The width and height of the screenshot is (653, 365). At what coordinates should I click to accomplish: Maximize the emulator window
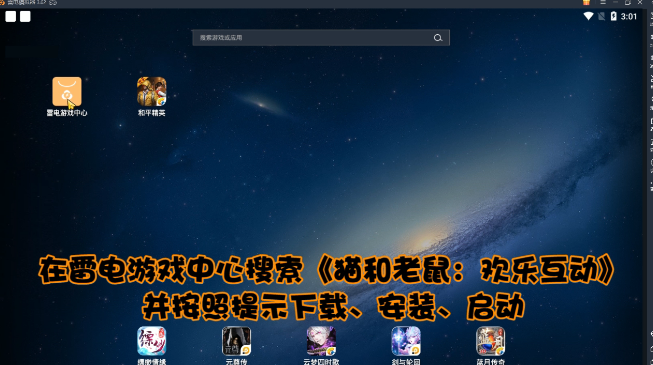628,2
